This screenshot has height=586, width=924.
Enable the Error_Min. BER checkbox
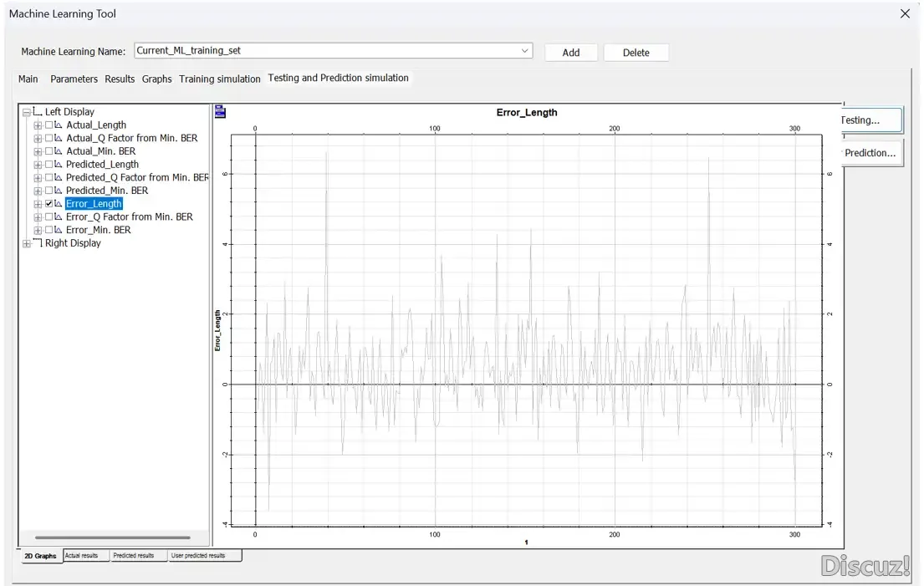coord(48,230)
